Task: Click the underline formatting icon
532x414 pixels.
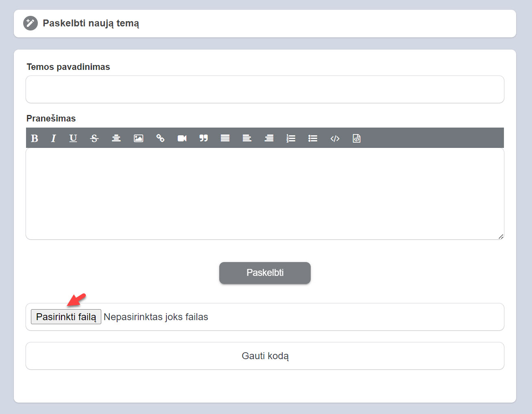Action: click(x=73, y=139)
